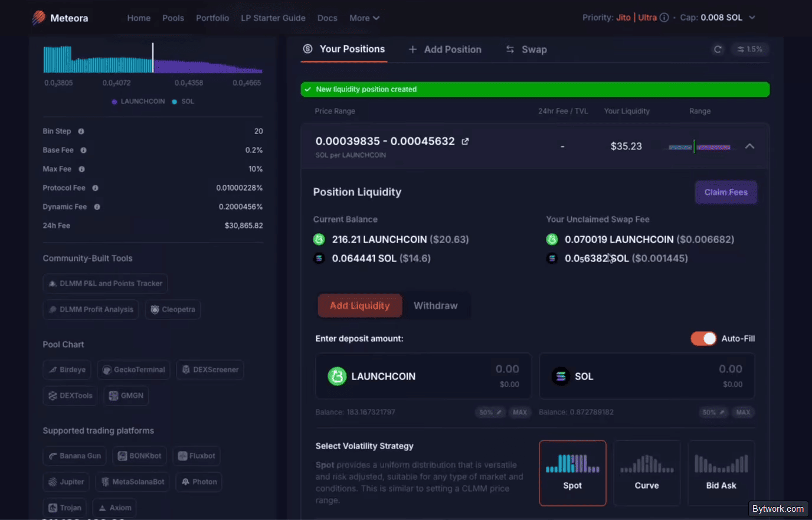Image resolution: width=812 pixels, height=520 pixels.
Task: Select the Bid Ask volatility strategy
Action: pos(721,473)
